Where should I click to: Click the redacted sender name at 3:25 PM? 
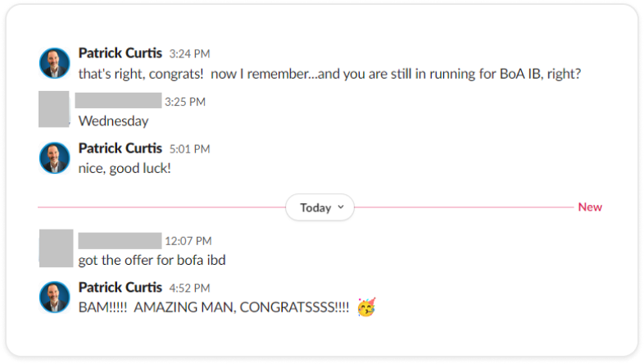[x=118, y=102]
